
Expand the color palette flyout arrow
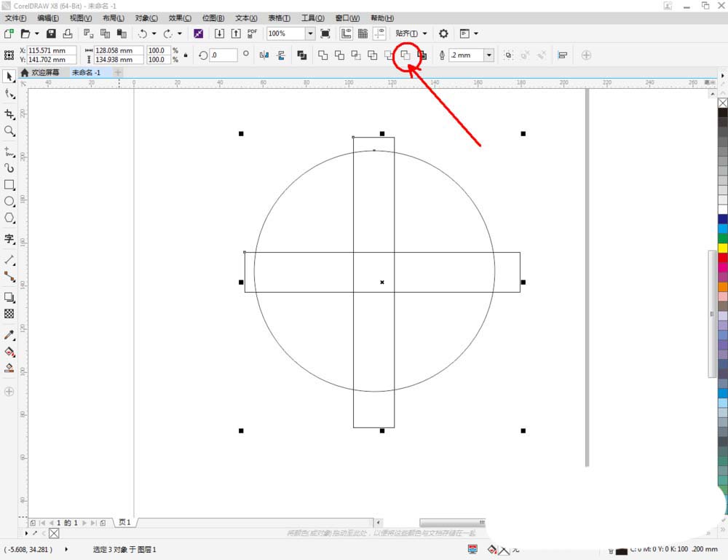pos(722,75)
